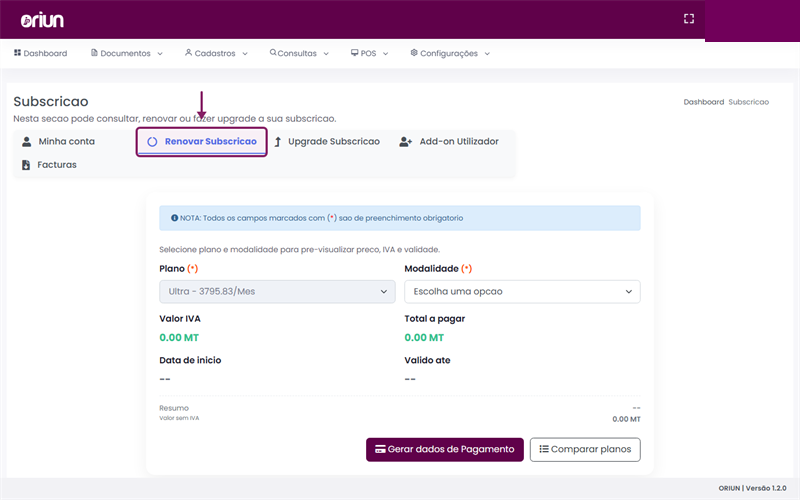This screenshot has width=800, height=500.
Task: Click Gerar dados de Pagamento button
Action: 444,449
